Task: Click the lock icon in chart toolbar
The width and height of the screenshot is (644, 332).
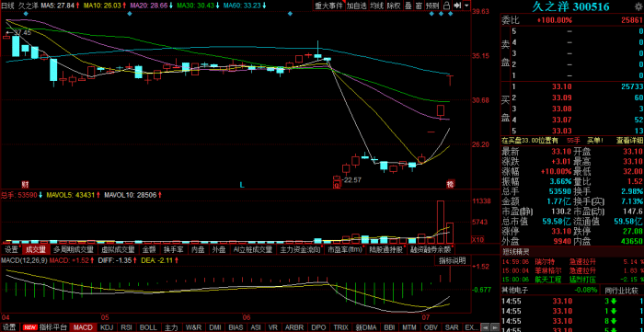Action: (x=446, y=6)
